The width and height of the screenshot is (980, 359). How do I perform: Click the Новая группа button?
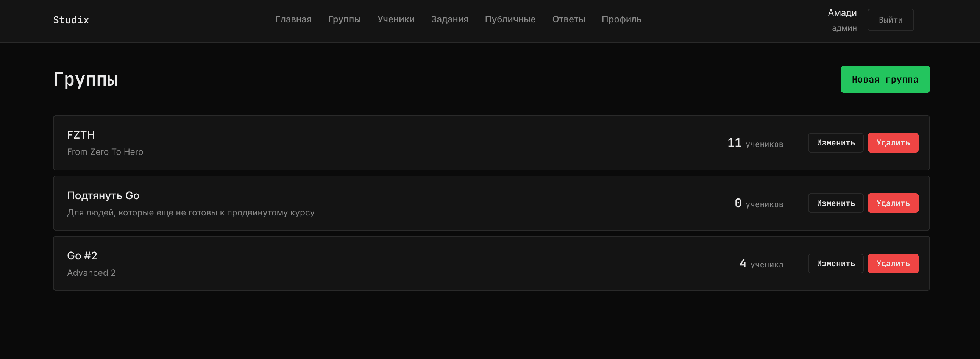pyautogui.click(x=885, y=80)
